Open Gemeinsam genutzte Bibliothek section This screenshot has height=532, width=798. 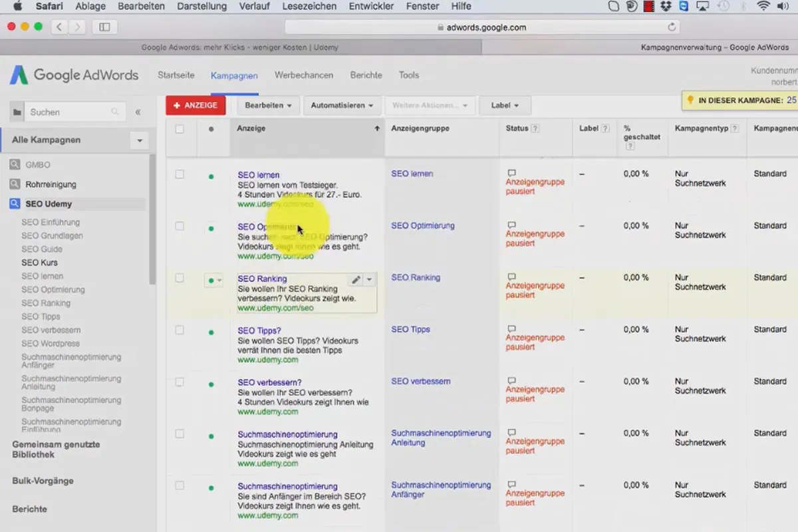56,450
